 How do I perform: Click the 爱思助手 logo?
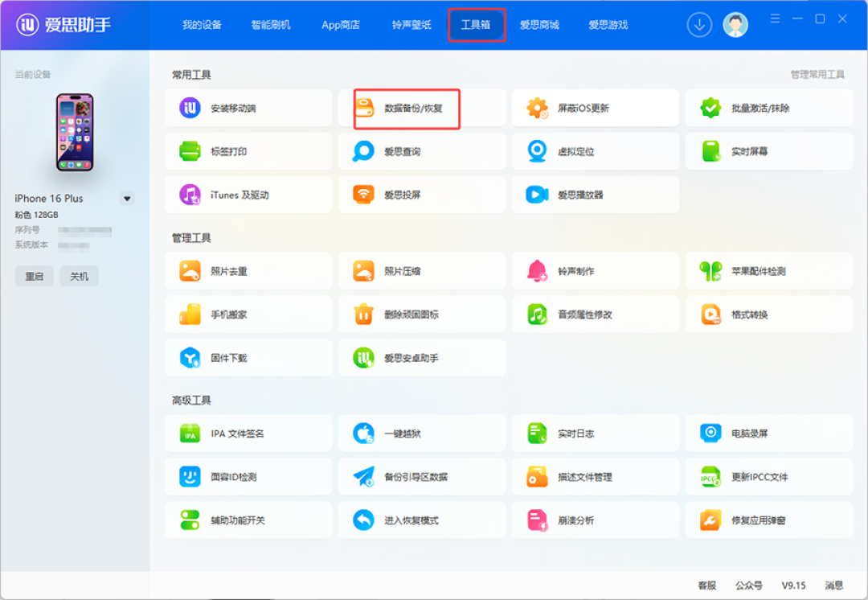pyautogui.click(x=63, y=24)
